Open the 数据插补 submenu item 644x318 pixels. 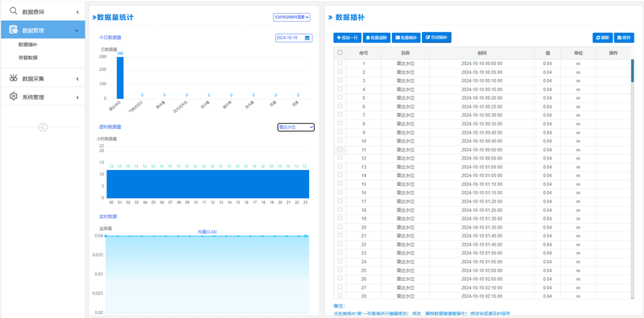(28, 44)
